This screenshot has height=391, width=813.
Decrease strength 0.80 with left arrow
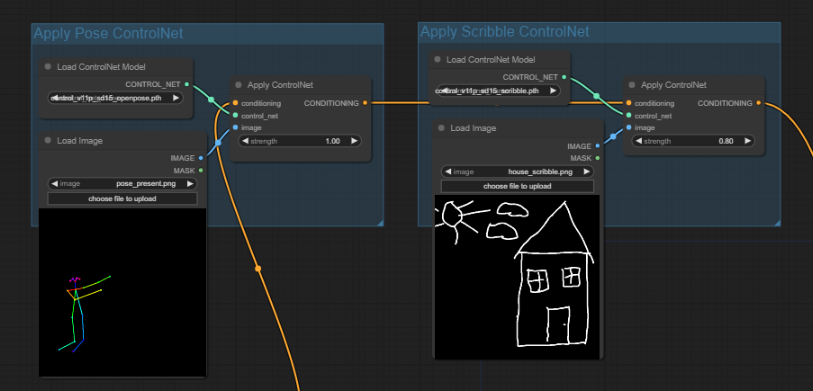[638, 141]
